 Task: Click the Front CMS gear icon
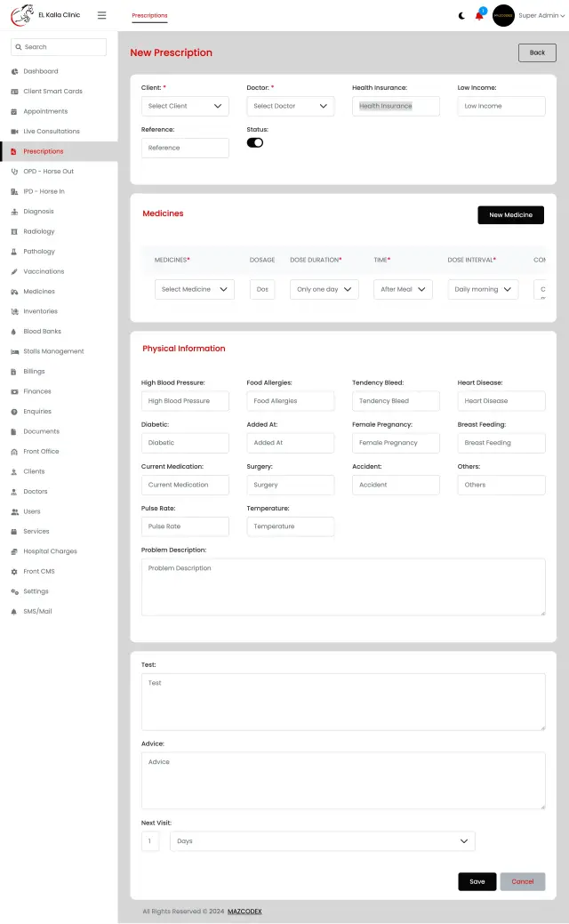[14, 572]
